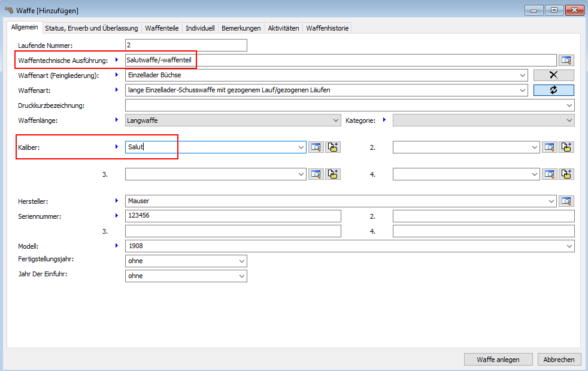Click search icon beside third caliber field

tap(316, 174)
